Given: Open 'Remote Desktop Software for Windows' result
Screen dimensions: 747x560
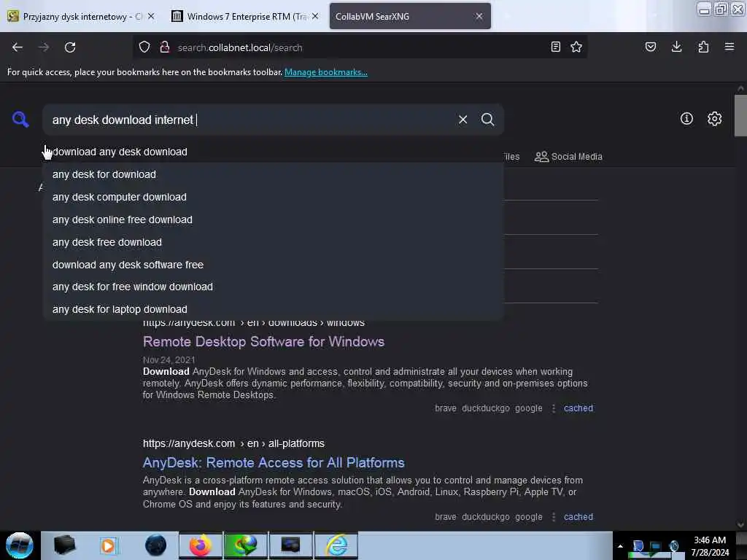Looking at the screenshot, I should pos(263,342).
